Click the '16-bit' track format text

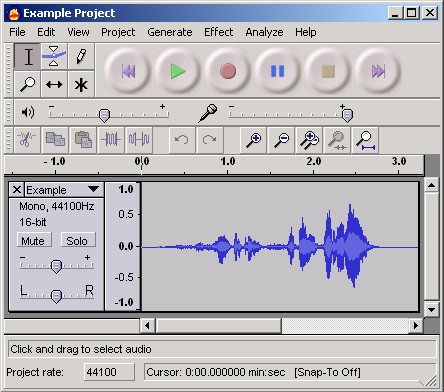33,222
